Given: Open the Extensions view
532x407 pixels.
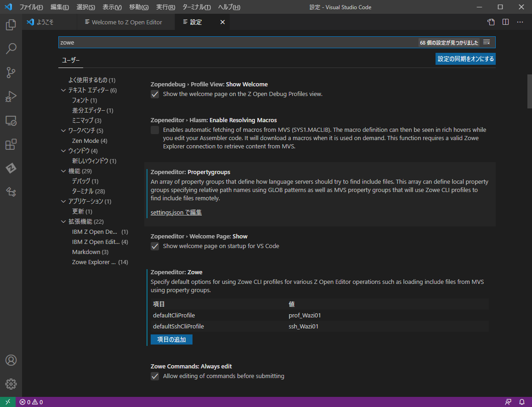Looking at the screenshot, I should [x=11, y=145].
